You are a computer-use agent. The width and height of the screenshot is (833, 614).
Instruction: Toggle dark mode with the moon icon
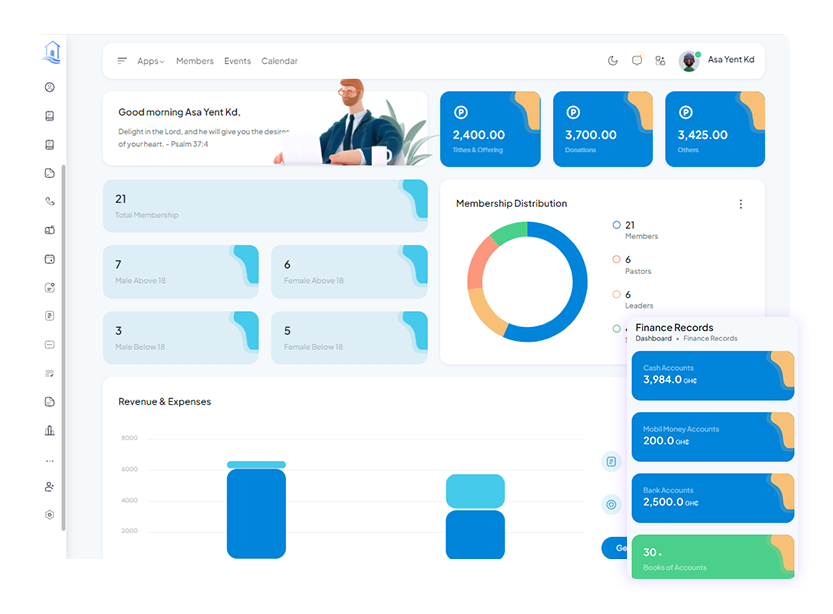(613, 61)
